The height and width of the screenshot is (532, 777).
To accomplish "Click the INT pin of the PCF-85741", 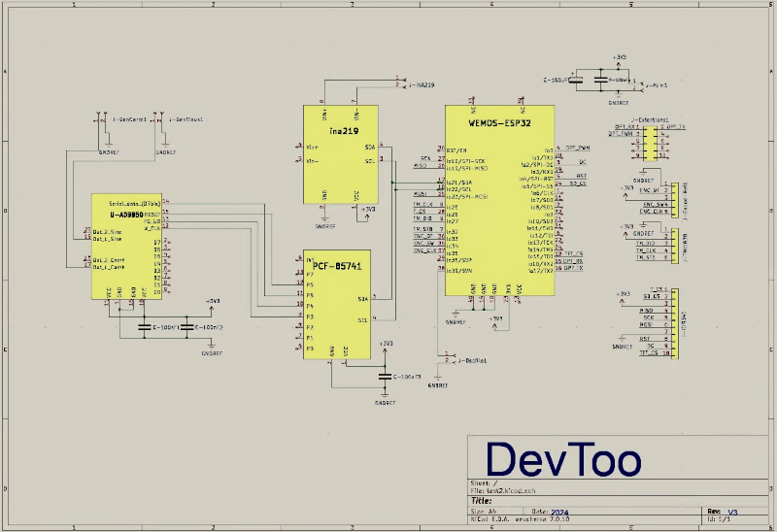I will click(x=310, y=260).
